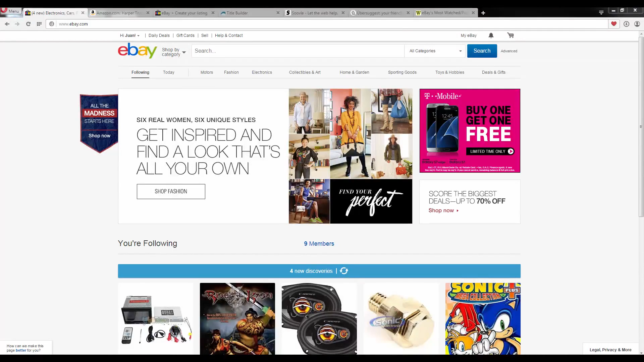Click the back navigation arrow icon

coord(7,24)
